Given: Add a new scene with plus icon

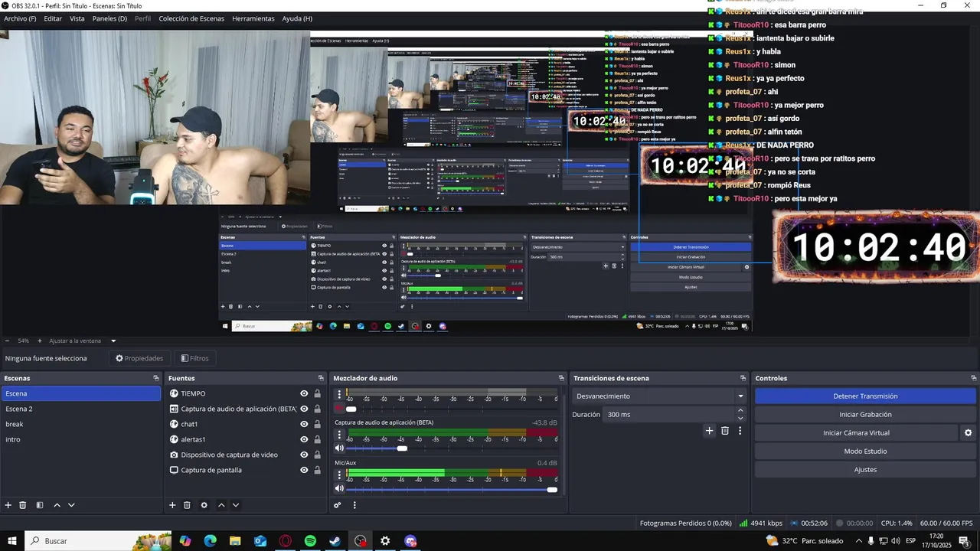Looking at the screenshot, I should [x=8, y=505].
